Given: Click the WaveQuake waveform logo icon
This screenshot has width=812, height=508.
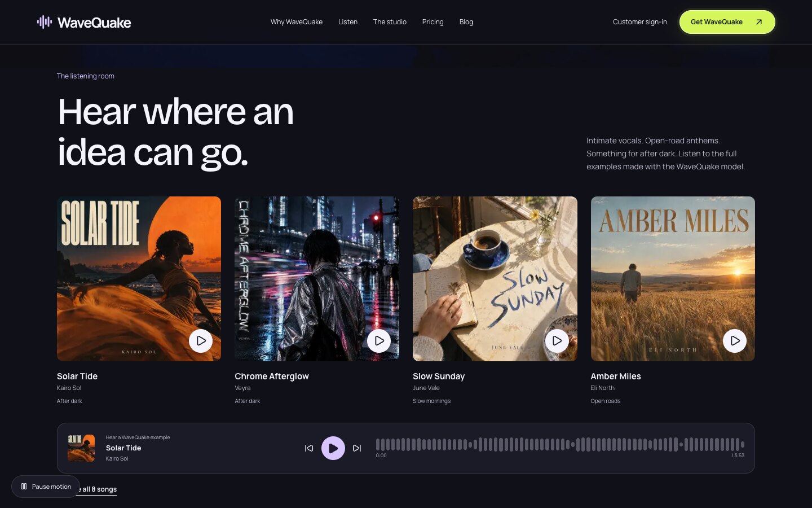Looking at the screenshot, I should click(45, 22).
